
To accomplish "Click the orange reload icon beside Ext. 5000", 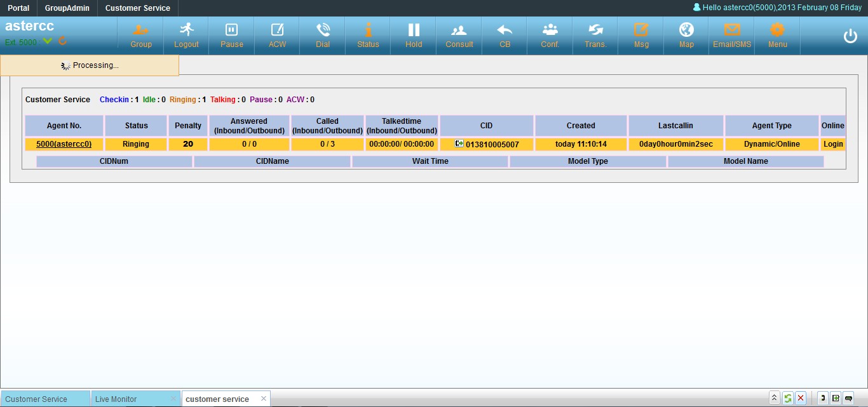I will 63,41.
